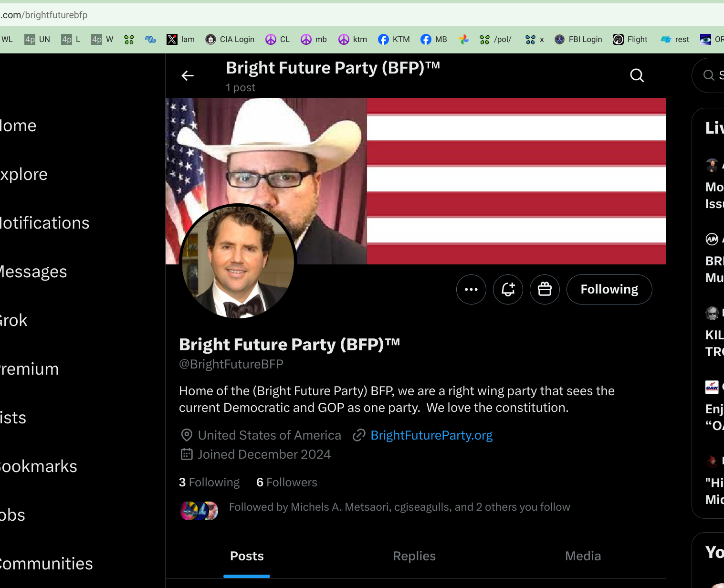Open the /pol/ bookmark

coord(495,39)
